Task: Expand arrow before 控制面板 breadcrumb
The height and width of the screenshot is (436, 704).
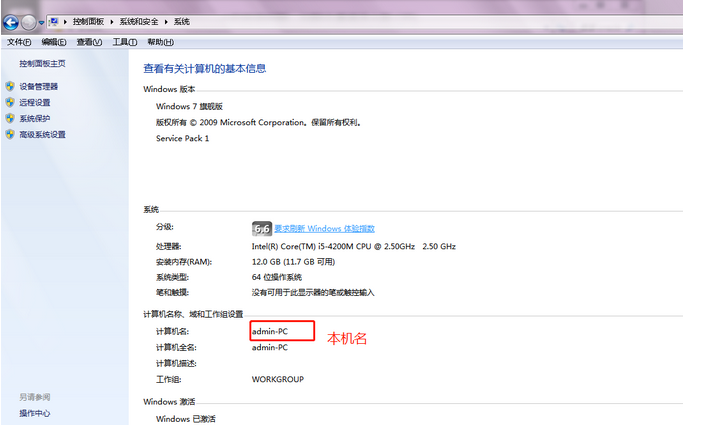Action: (x=65, y=22)
